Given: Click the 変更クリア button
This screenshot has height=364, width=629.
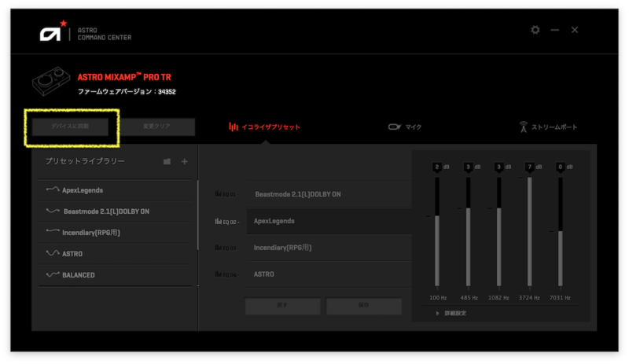Looking at the screenshot, I should tap(156, 127).
